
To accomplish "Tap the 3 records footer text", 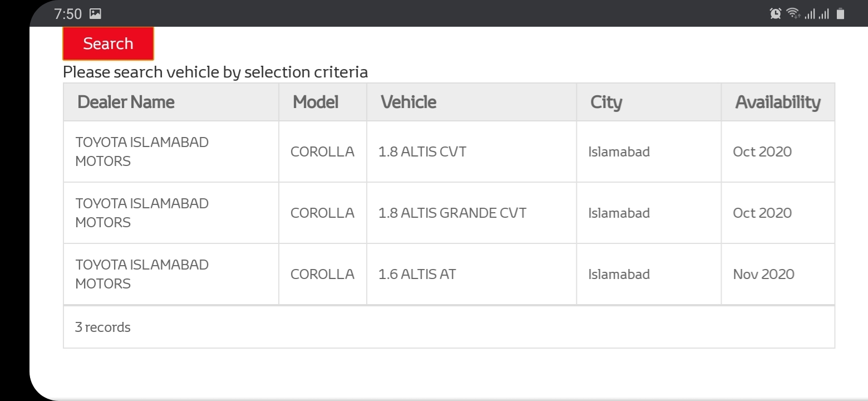I will coord(103,327).
